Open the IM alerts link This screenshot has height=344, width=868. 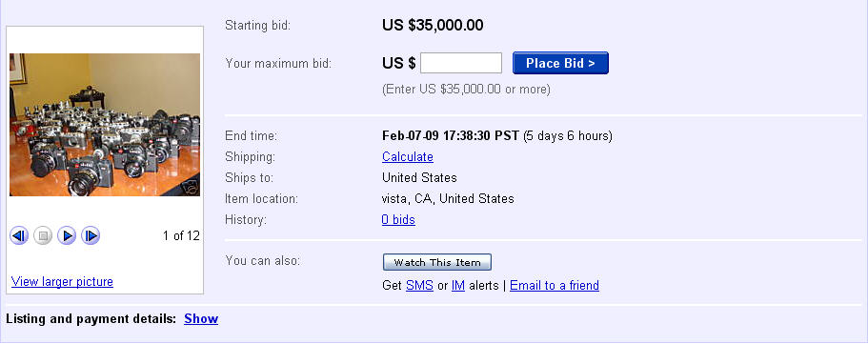(x=457, y=285)
